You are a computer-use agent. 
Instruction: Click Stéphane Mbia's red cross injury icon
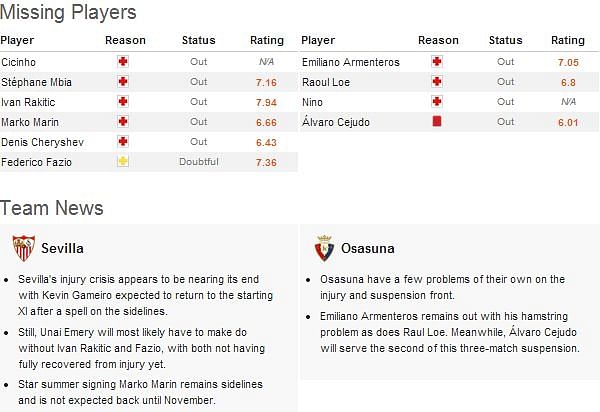123,81
